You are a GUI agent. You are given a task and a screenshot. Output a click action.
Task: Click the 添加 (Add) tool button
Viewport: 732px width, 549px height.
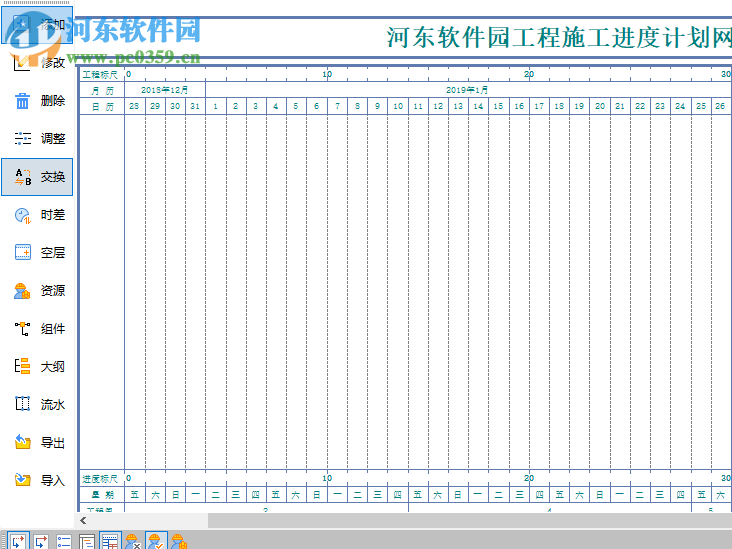[x=37, y=25]
